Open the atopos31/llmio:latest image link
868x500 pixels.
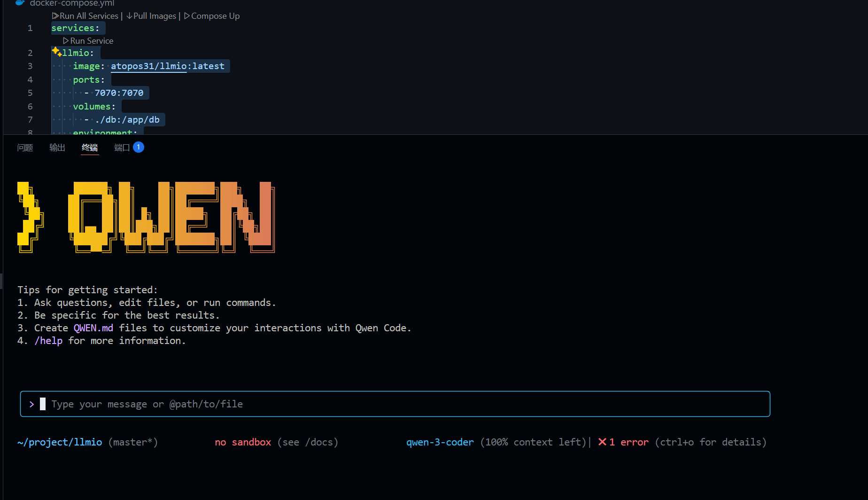click(x=167, y=66)
